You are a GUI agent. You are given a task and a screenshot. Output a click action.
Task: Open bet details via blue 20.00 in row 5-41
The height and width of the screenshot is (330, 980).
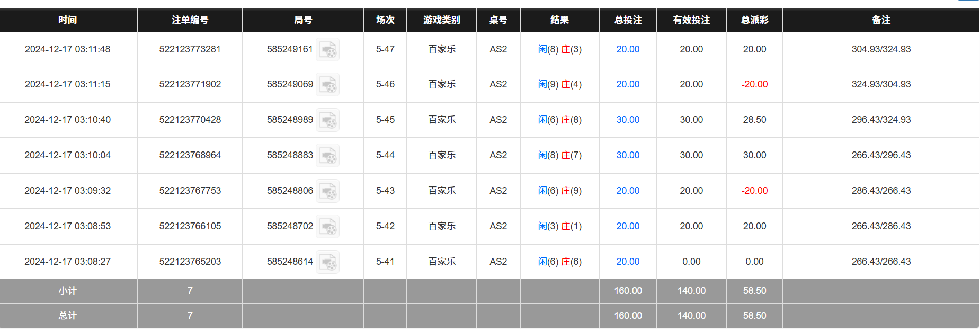[x=627, y=261]
